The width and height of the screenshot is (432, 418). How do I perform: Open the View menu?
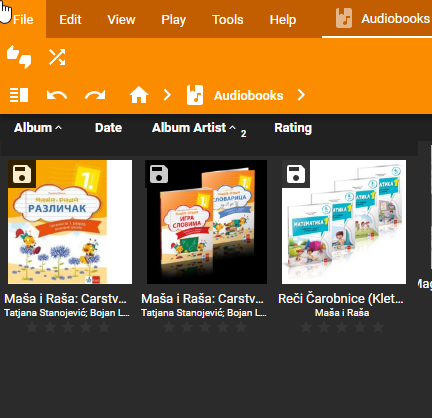tap(121, 19)
